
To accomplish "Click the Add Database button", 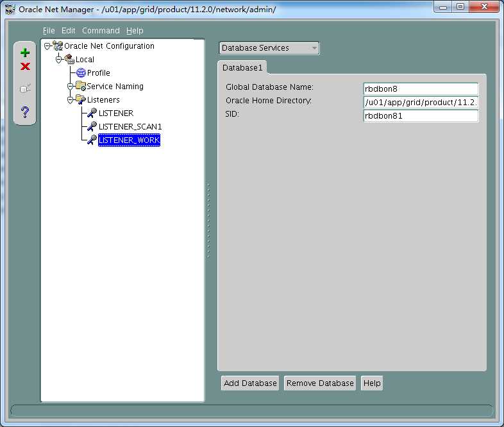I will click(250, 383).
